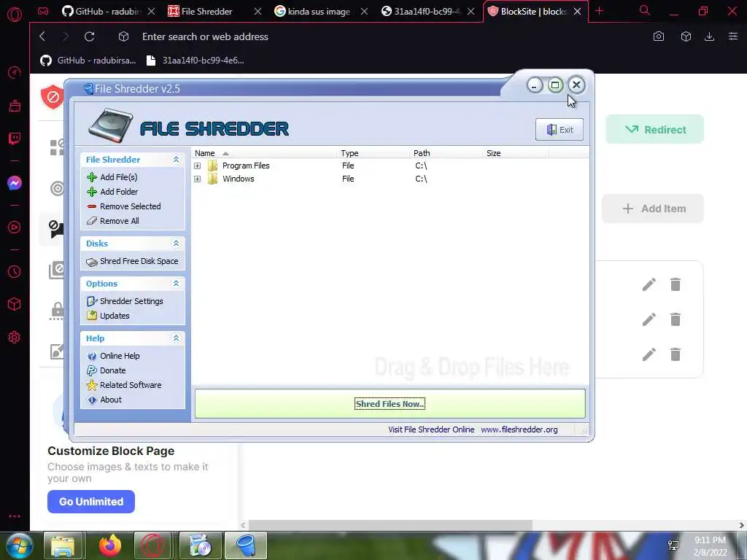Select the Program Files row
The width and height of the screenshot is (747, 560).
coord(390,166)
